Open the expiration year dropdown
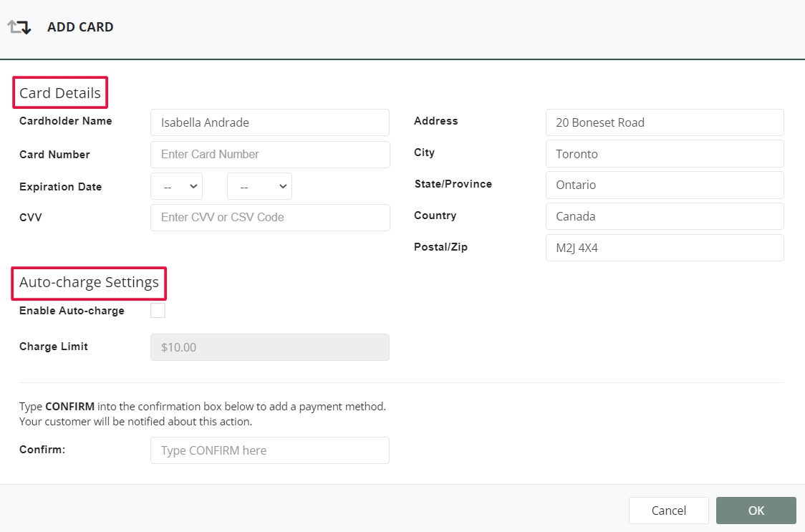Viewport: 805px width, 532px height. (x=260, y=186)
